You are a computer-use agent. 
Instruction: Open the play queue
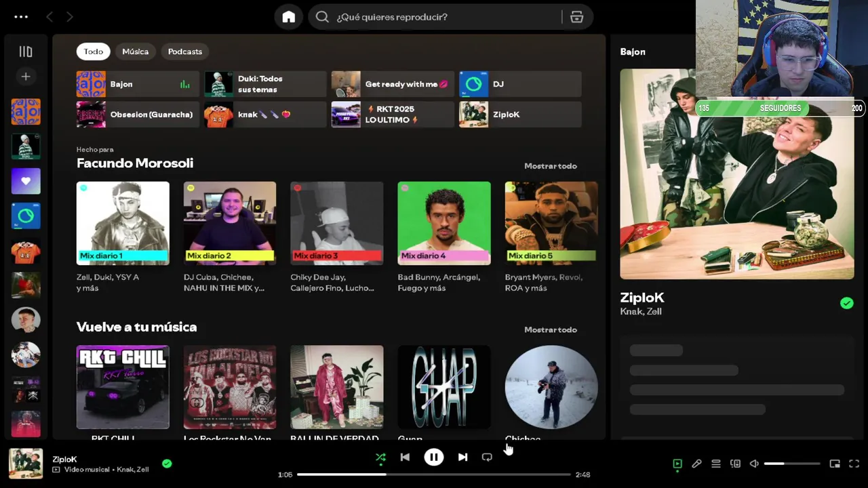[x=716, y=464]
